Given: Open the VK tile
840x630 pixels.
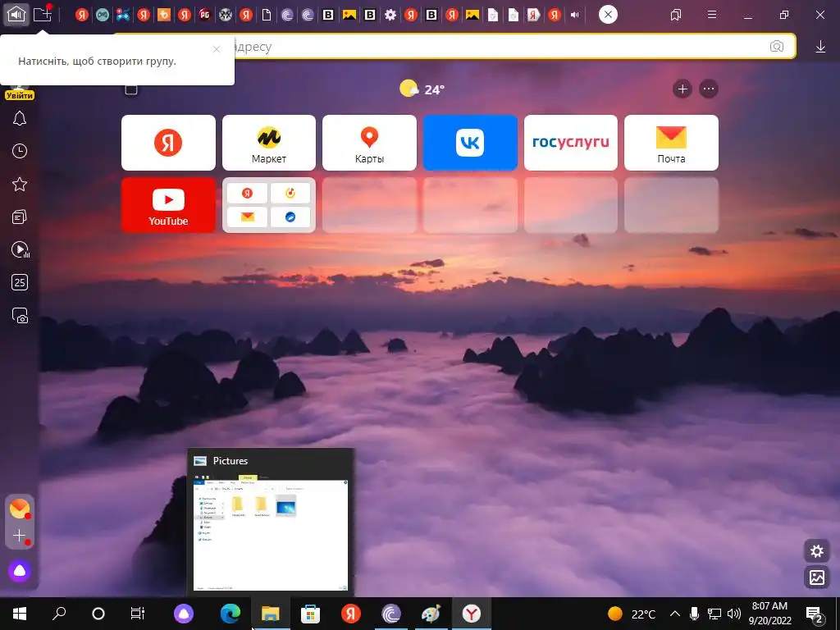Looking at the screenshot, I should tap(470, 143).
